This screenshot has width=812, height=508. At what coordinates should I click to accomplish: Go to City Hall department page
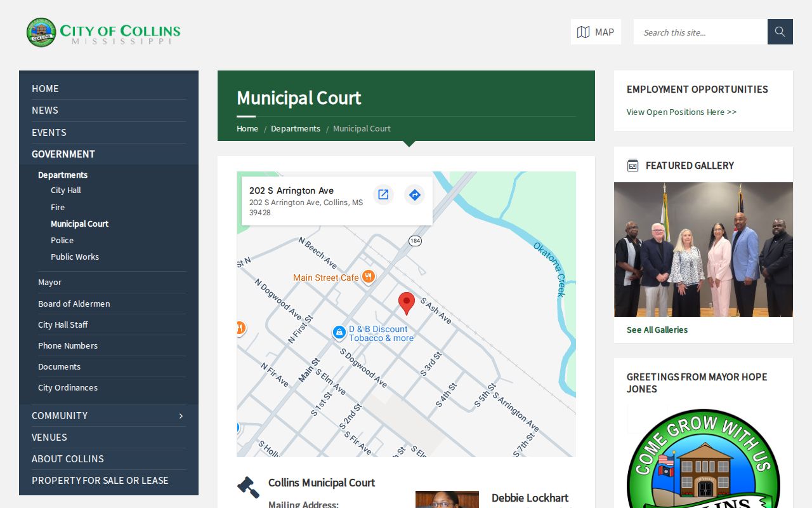(x=65, y=190)
